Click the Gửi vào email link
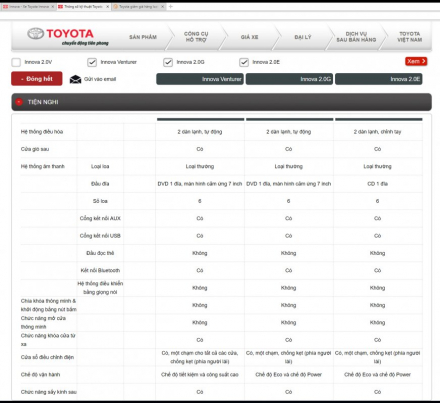The height and width of the screenshot is (403, 440). coord(100,79)
